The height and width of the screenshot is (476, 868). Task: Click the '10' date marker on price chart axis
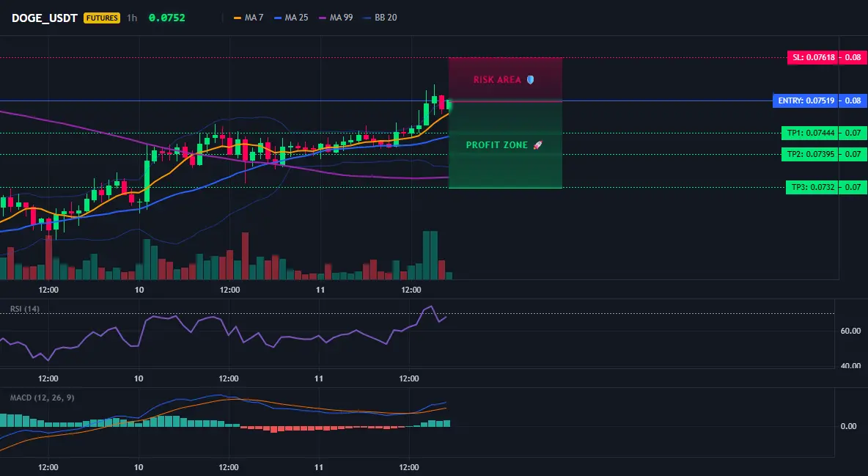139,290
